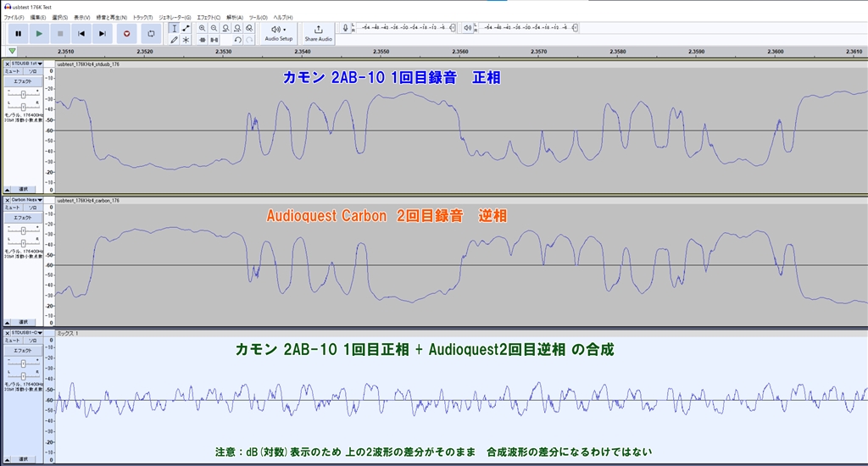
Task: Open the STDUSB 1st track name dropdown
Action: point(27,64)
